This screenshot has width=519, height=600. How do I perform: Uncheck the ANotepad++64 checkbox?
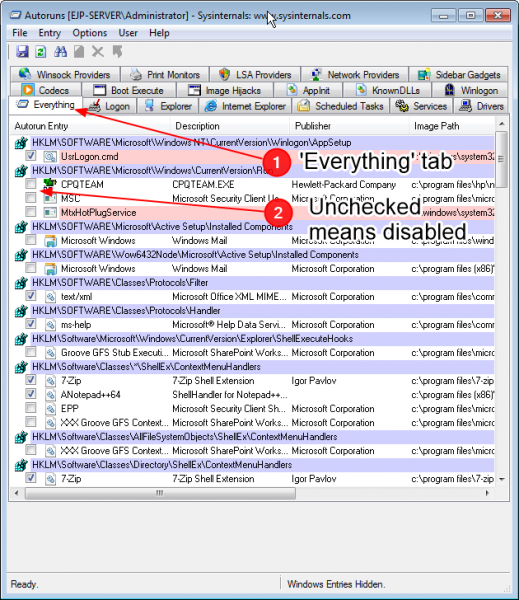pyautogui.click(x=31, y=393)
